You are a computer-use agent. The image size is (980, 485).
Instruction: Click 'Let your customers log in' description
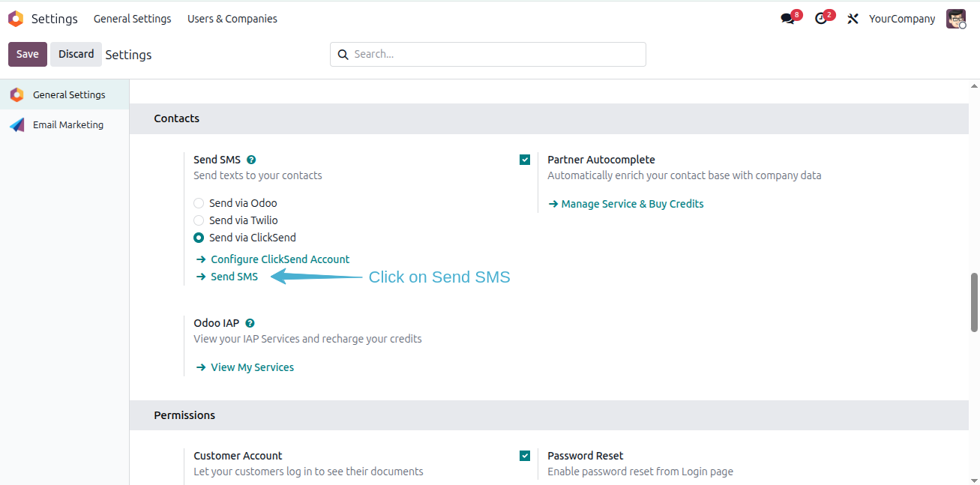point(308,472)
